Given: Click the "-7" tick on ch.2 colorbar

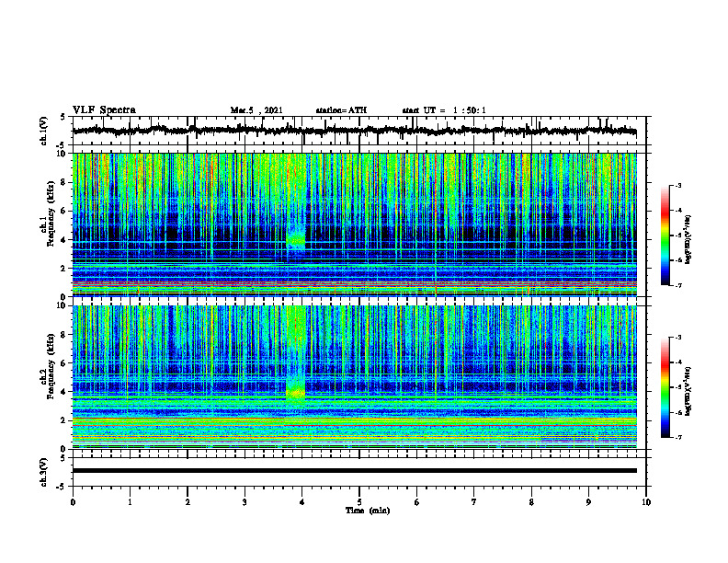Looking at the screenshot, I should tap(677, 438).
